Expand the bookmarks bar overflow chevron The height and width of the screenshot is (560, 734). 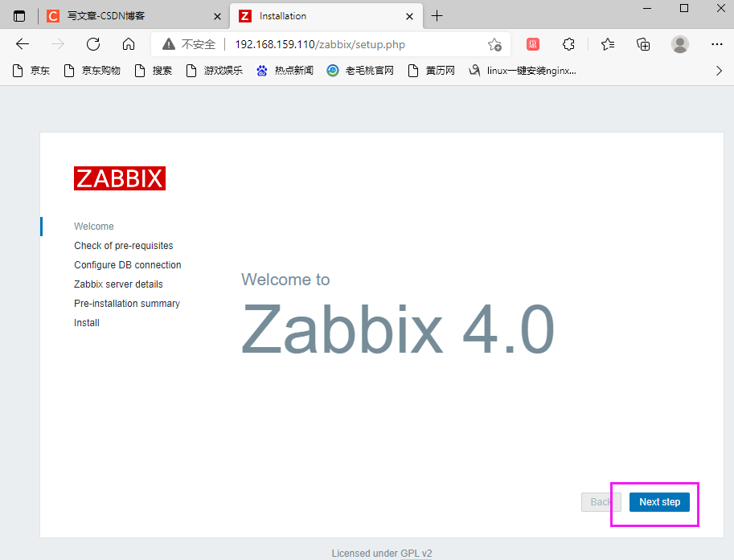click(x=719, y=71)
